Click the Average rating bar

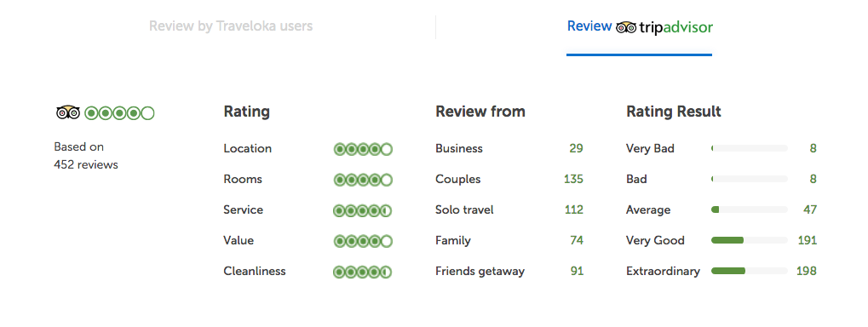click(750, 209)
